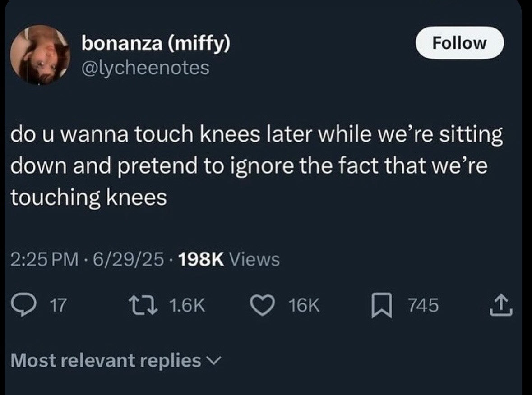Open the Most relevant replies sorter
The width and height of the screenshot is (532, 395).
click(x=106, y=360)
